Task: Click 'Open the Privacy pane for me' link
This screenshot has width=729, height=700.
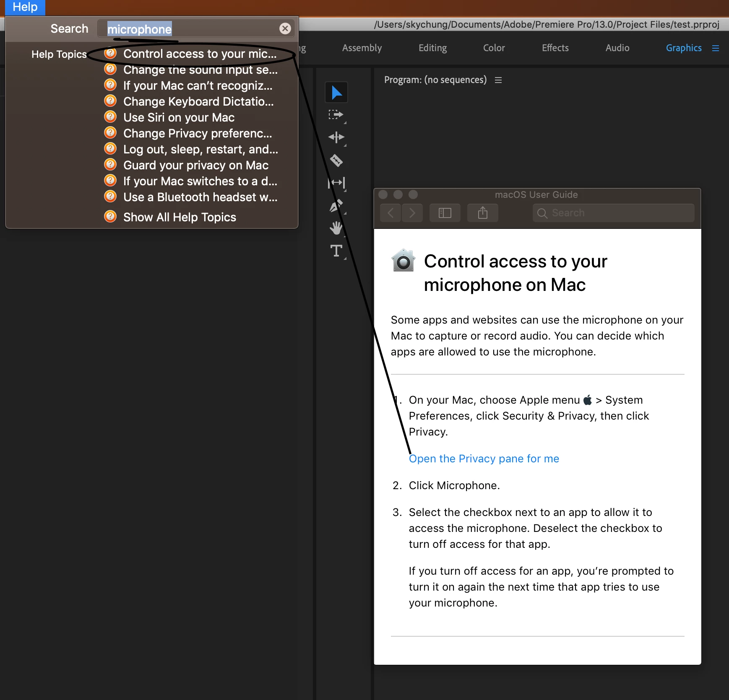Action: [484, 459]
